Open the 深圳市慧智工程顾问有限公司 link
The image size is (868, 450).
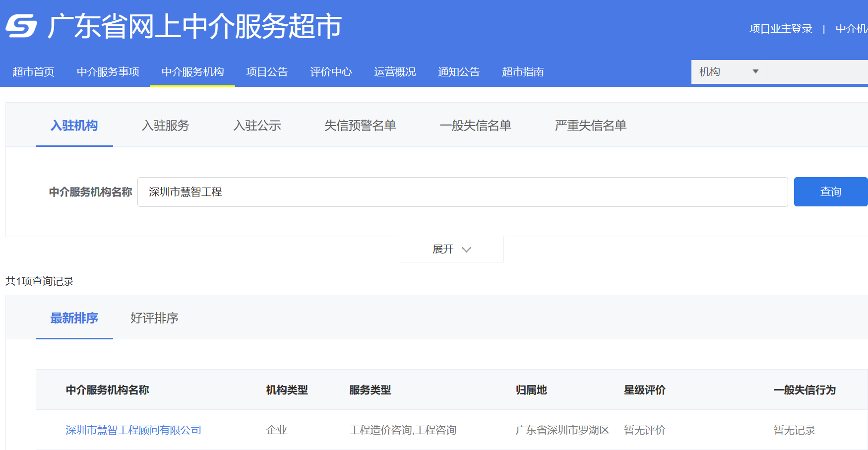(133, 430)
